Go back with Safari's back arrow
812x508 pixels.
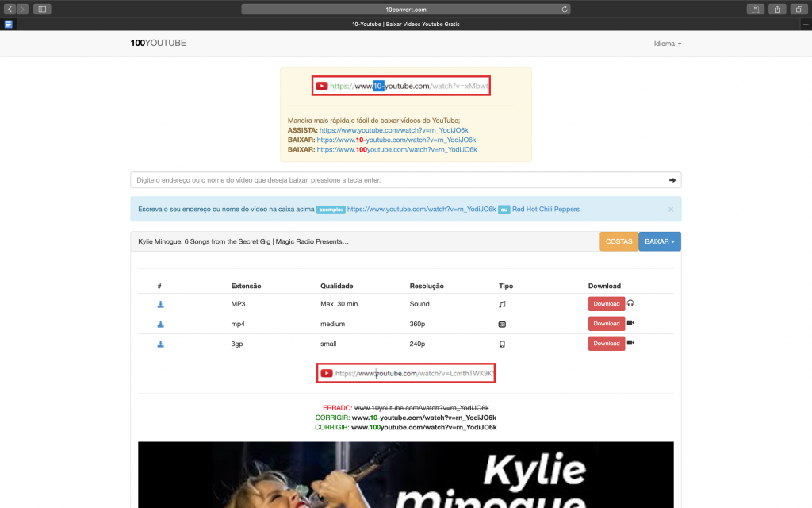pos(10,9)
